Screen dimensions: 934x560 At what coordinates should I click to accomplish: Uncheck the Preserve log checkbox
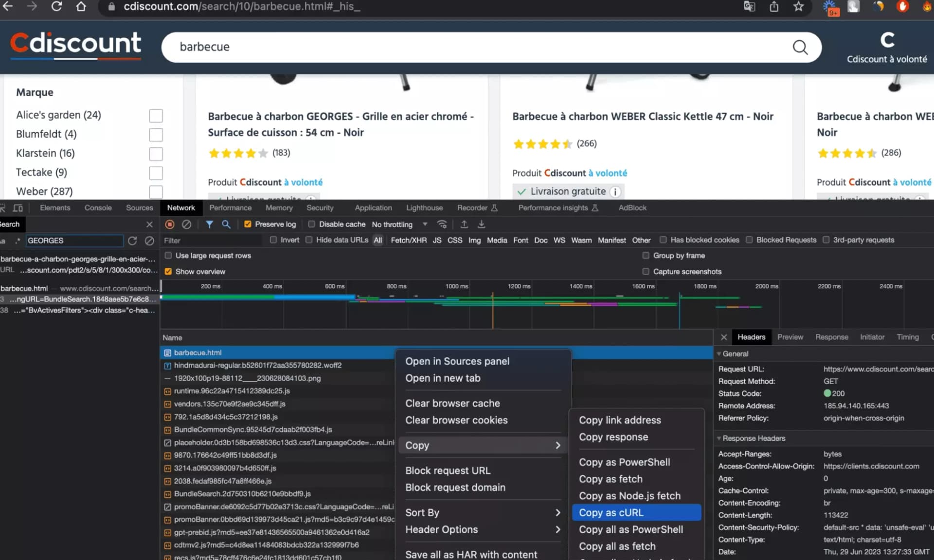(248, 224)
